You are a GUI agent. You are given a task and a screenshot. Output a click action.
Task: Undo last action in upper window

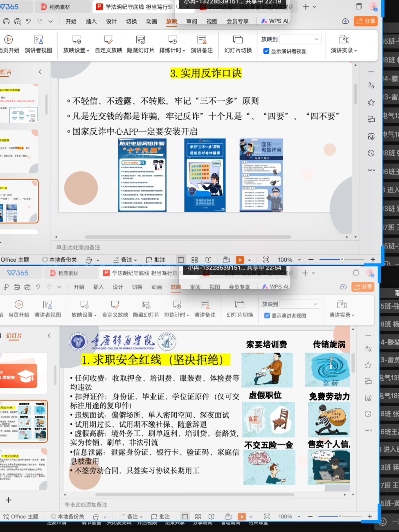pyautogui.click(x=28, y=21)
